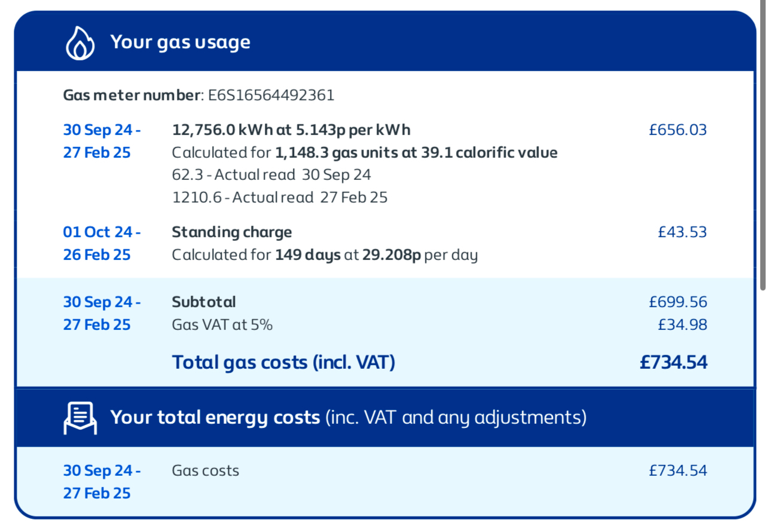Click the total energy costs bill icon
Screen dimensions: 771x532
click(80, 417)
